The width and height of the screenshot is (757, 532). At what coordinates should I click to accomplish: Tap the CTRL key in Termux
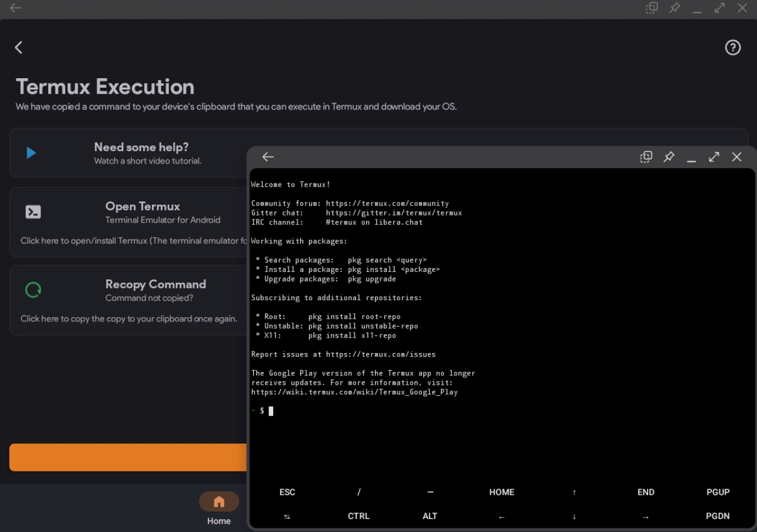click(x=358, y=516)
